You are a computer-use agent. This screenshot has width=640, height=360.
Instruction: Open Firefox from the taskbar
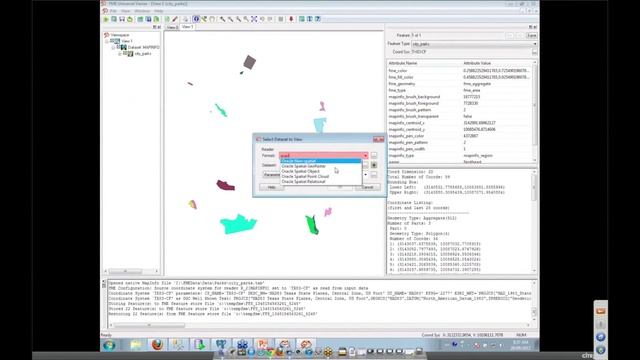tap(157, 345)
